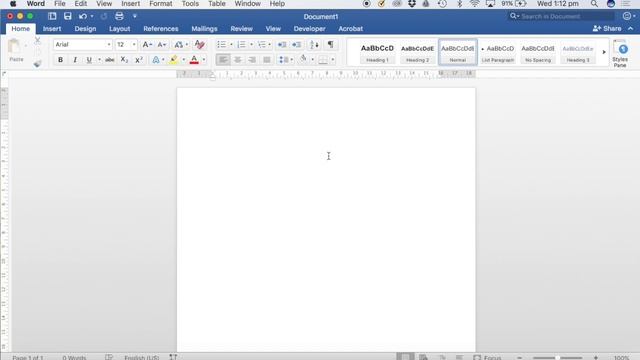
Task: Expand the styles gallery arrow
Action: 604,52
